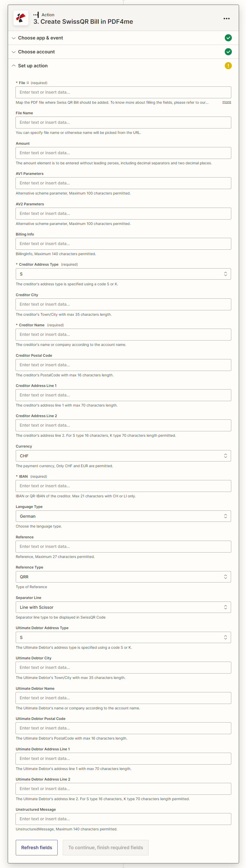Focus the Creditor Name text field

123,335
